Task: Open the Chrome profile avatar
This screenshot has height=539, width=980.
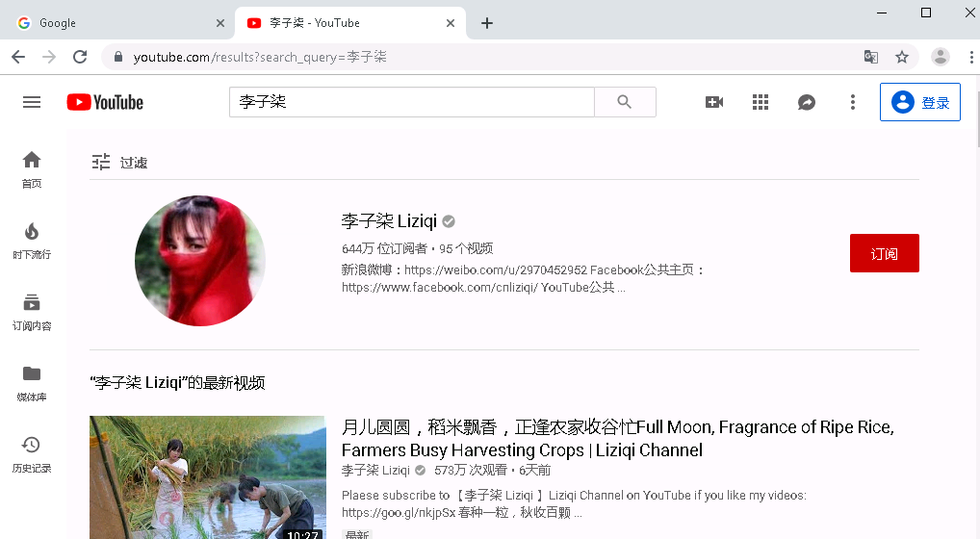Action: [x=940, y=57]
